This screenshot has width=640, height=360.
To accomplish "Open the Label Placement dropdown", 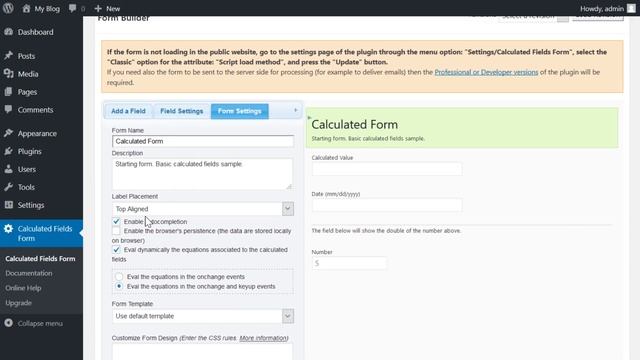I will click(203, 209).
